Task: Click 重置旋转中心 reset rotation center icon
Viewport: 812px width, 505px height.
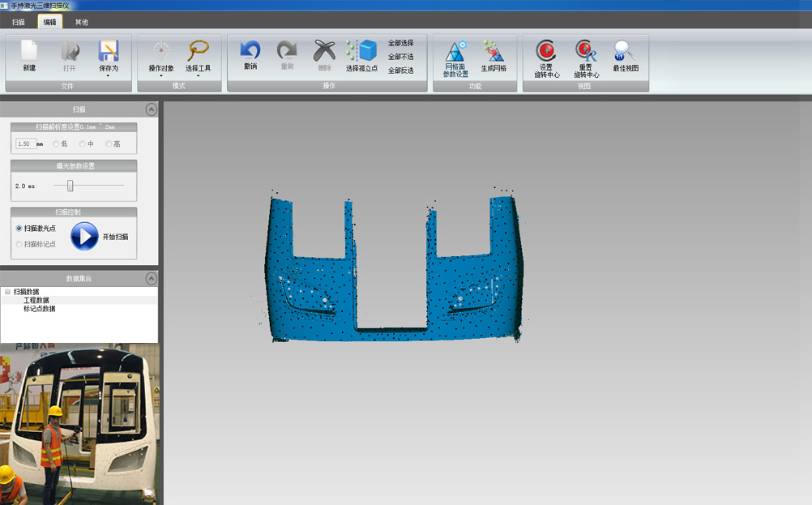Action: pyautogui.click(x=586, y=53)
